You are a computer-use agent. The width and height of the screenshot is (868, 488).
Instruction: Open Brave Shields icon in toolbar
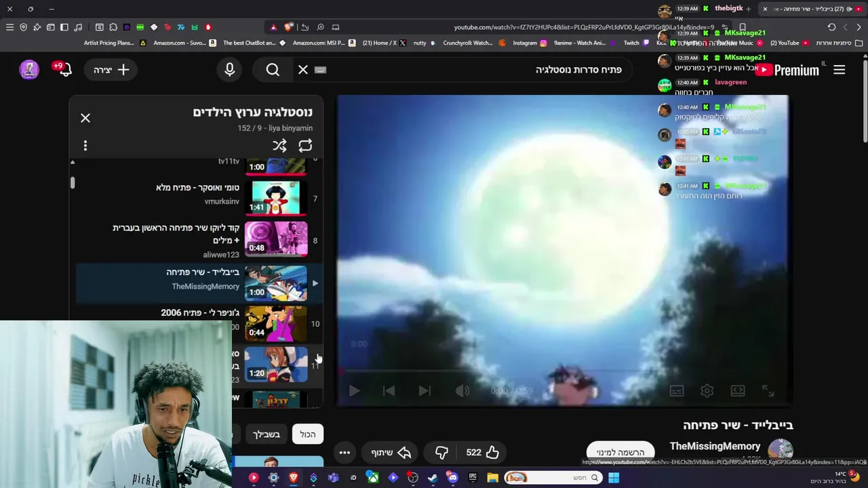23,27
